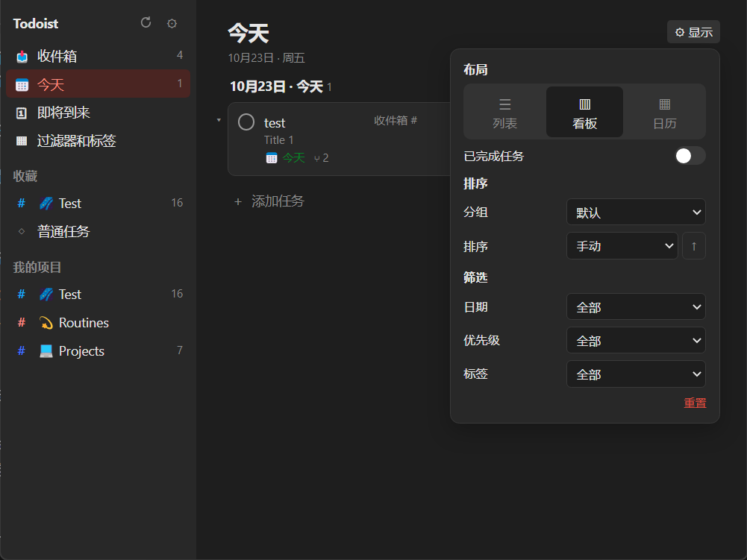Image resolution: width=747 pixels, height=560 pixels.
Task: Click the test task title
Action: 275,123
